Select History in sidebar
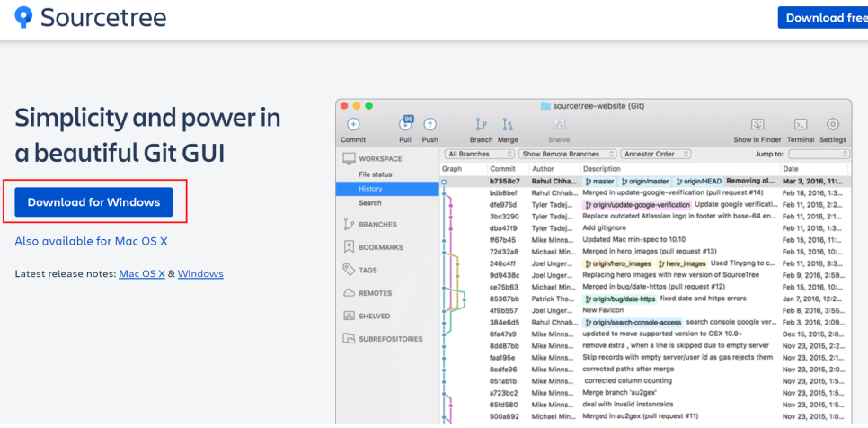This screenshot has height=428, width=868. tap(387, 189)
